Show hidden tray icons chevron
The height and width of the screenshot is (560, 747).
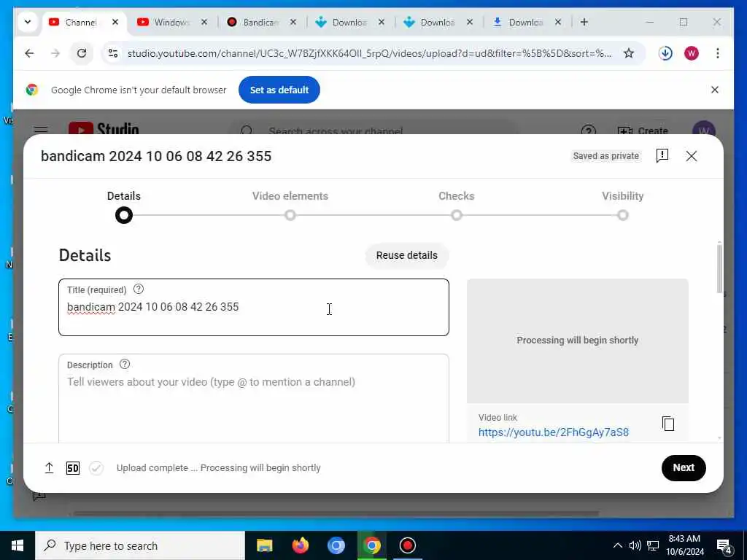[x=617, y=545]
